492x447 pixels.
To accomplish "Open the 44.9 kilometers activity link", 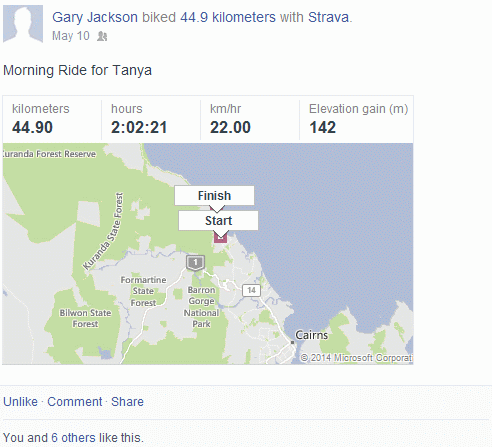I will tap(228, 17).
